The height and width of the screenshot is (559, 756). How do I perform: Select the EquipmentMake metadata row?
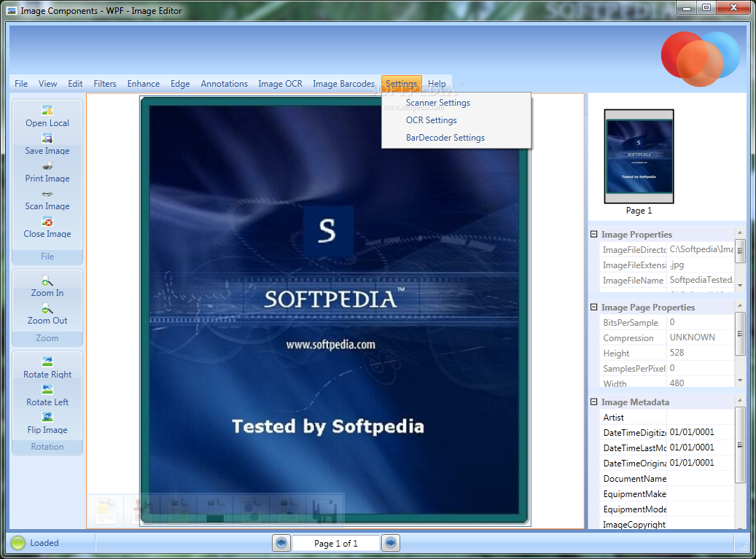pos(667,494)
